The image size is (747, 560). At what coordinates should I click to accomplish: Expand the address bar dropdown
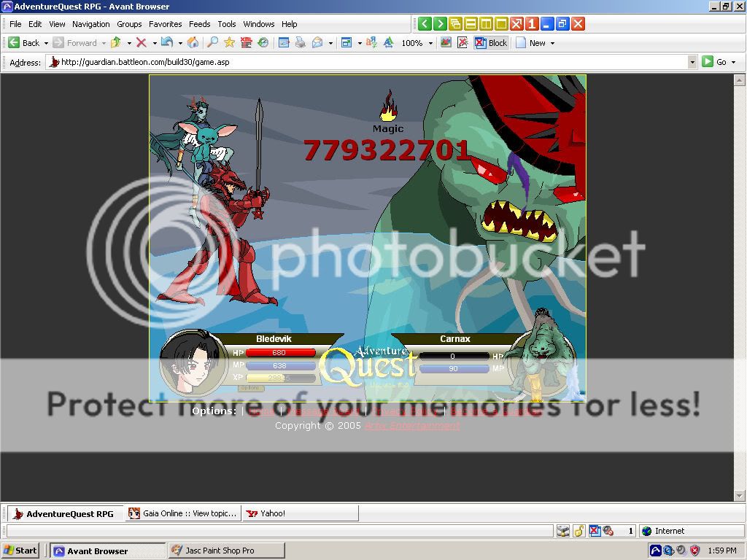point(692,62)
